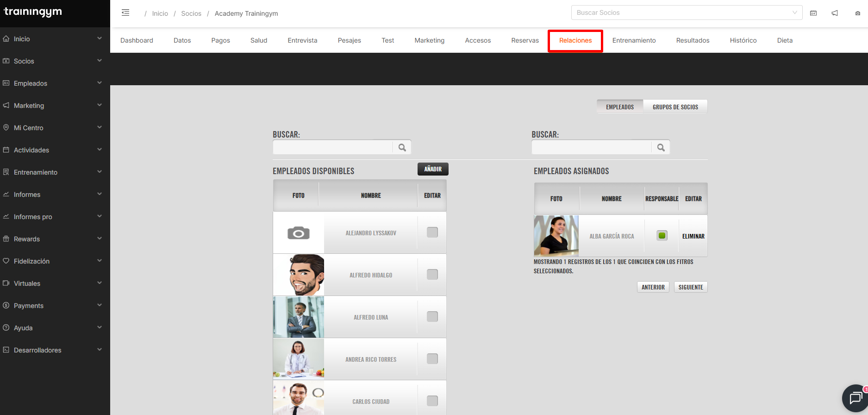Click the search magnifier for available employees

402,147
